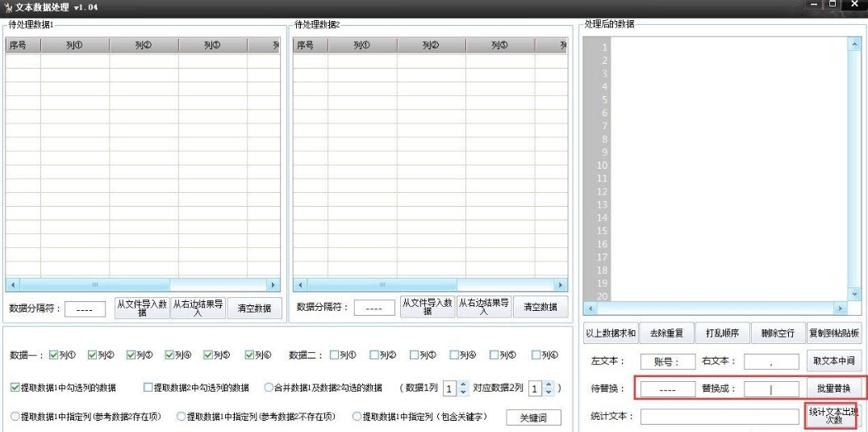The image size is (868, 432).
Task: Click 序号 header in data 1 table
Action: coord(23,45)
